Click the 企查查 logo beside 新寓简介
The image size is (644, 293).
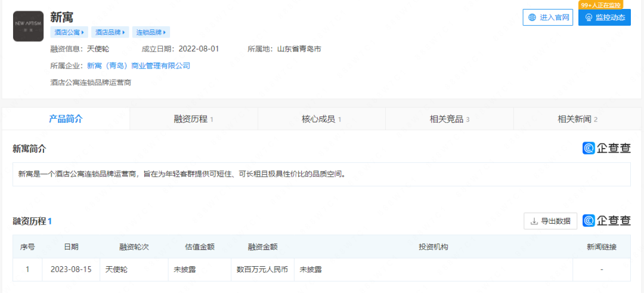point(606,149)
